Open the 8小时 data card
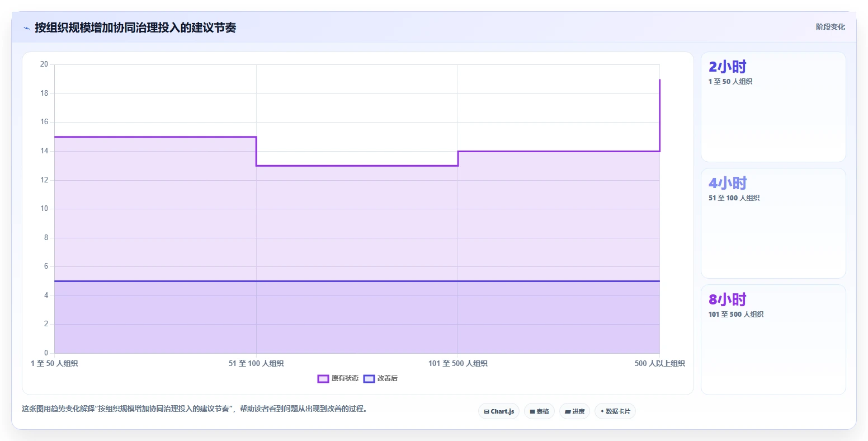868x441 pixels. [x=773, y=340]
